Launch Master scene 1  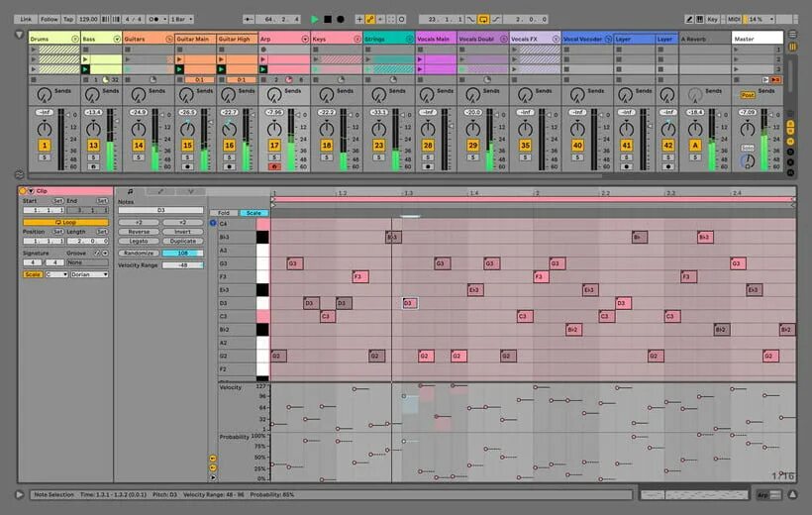pos(737,50)
